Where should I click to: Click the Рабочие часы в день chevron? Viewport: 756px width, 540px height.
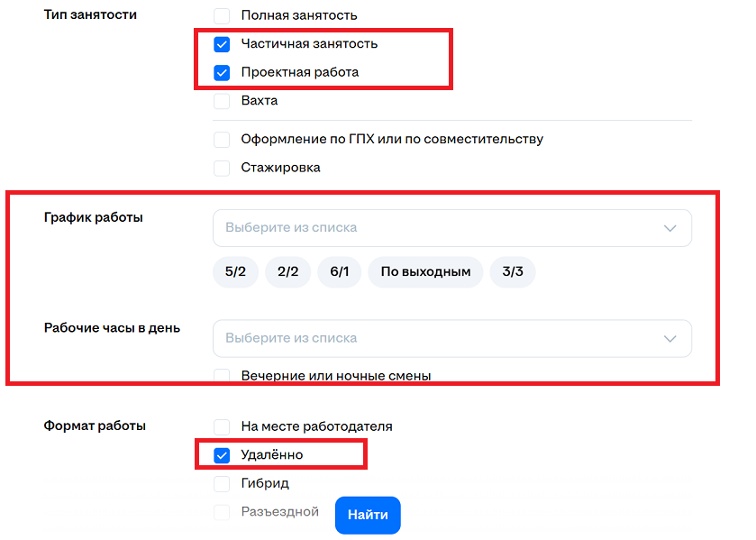(669, 338)
